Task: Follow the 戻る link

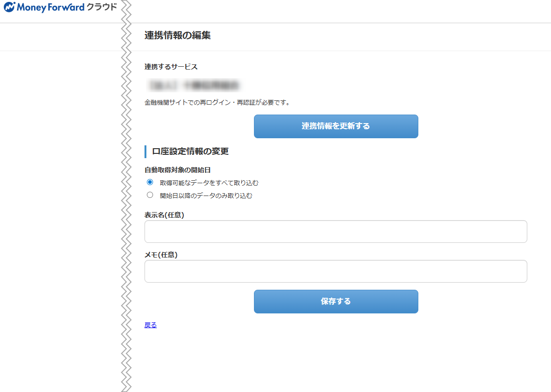Action: (x=150, y=325)
